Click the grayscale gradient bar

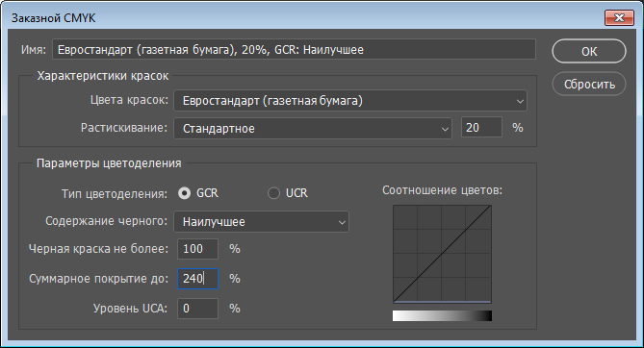coord(442,315)
